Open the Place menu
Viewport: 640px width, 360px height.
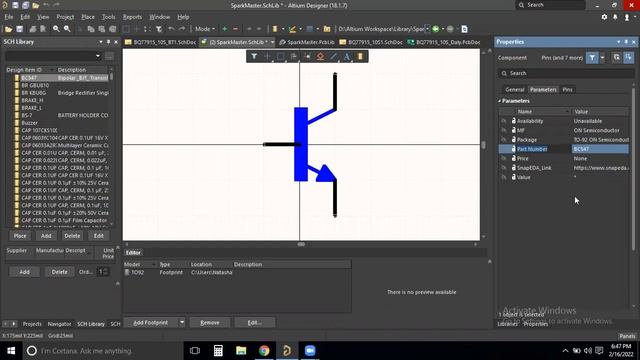pyautogui.click(x=88, y=17)
